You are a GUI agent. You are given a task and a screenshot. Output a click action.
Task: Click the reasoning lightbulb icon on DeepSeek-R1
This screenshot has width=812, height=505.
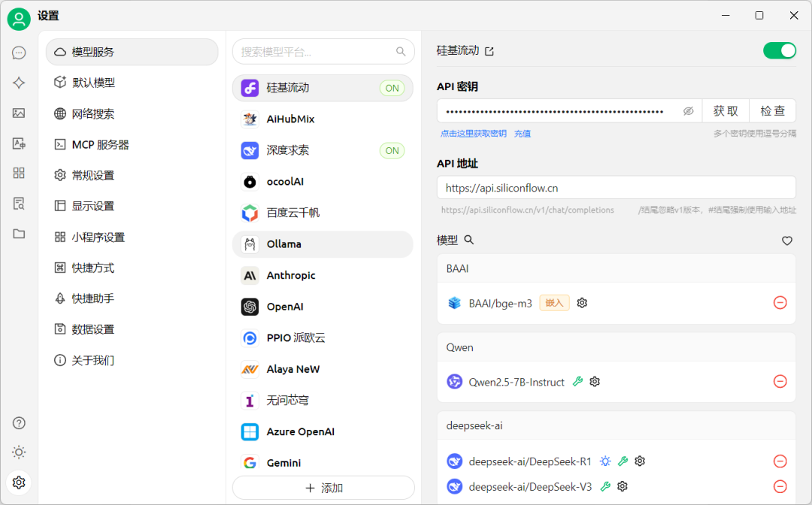click(605, 461)
